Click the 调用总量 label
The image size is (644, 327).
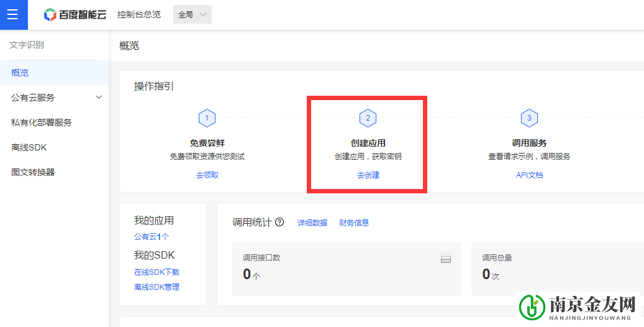[497, 258]
